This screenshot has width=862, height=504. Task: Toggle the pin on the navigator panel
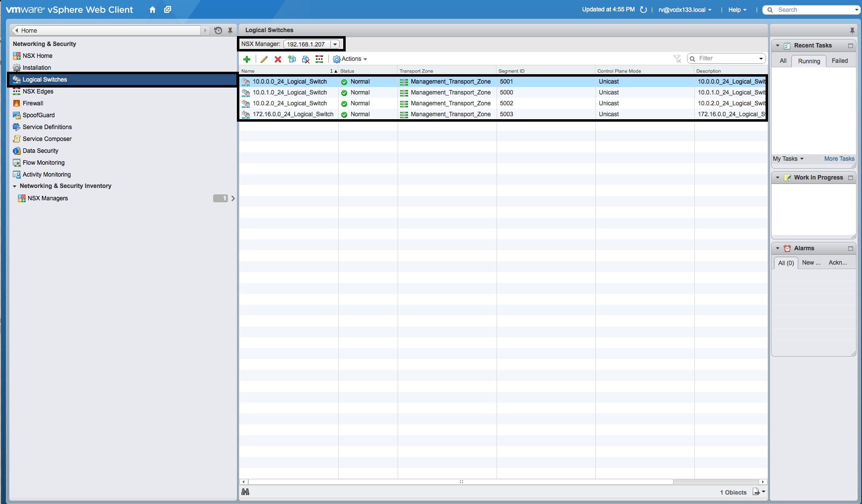click(230, 31)
